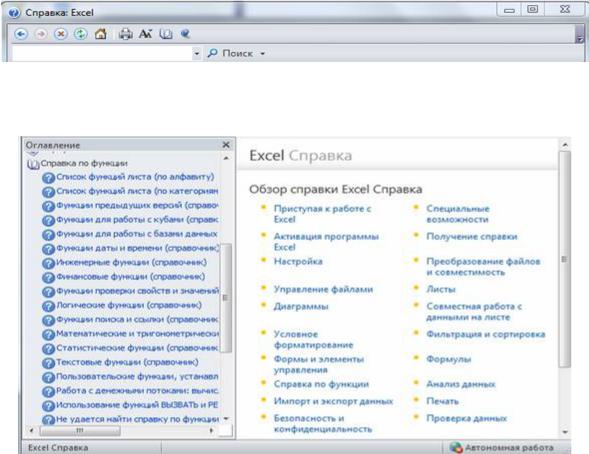The width and height of the screenshot is (589, 454).
Task: Open the search history dropdown arrow
Action: [x=196, y=54]
